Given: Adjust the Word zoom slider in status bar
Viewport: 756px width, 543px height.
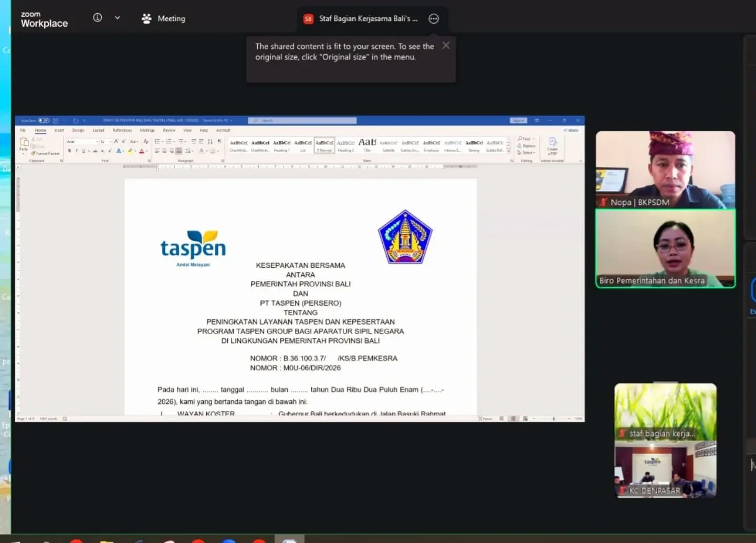Looking at the screenshot, I should 554,419.
